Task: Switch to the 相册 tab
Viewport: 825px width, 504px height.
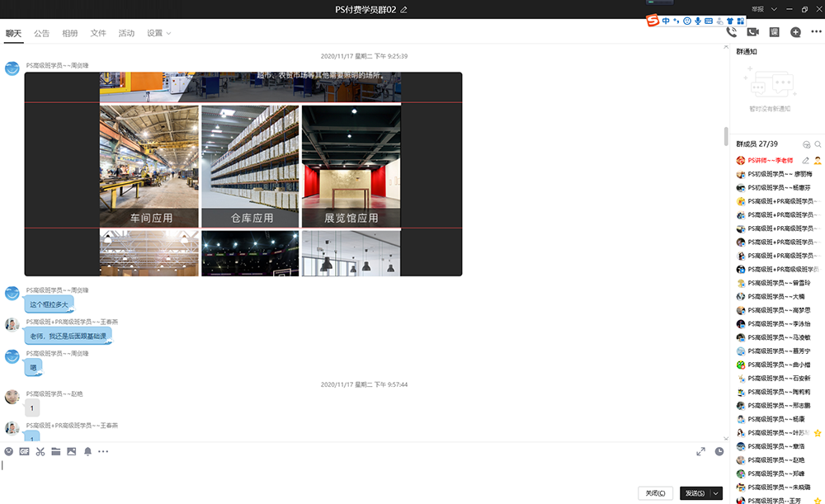Action: [x=70, y=34]
